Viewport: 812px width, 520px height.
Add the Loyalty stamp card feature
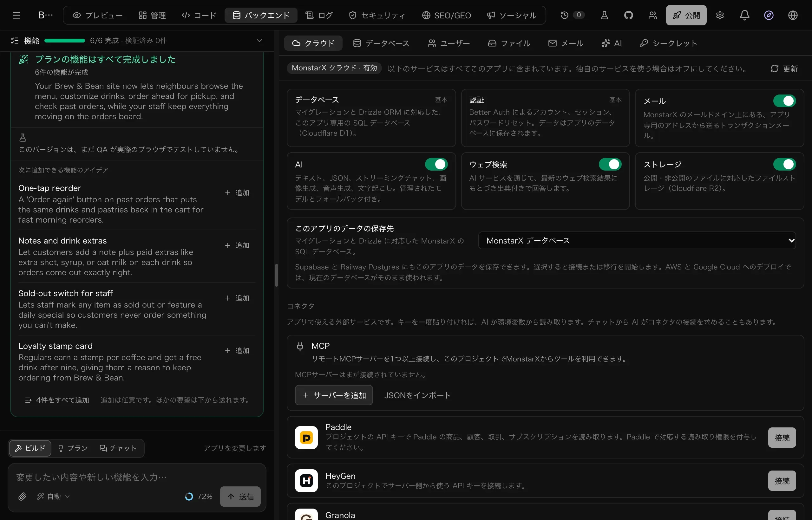point(237,351)
